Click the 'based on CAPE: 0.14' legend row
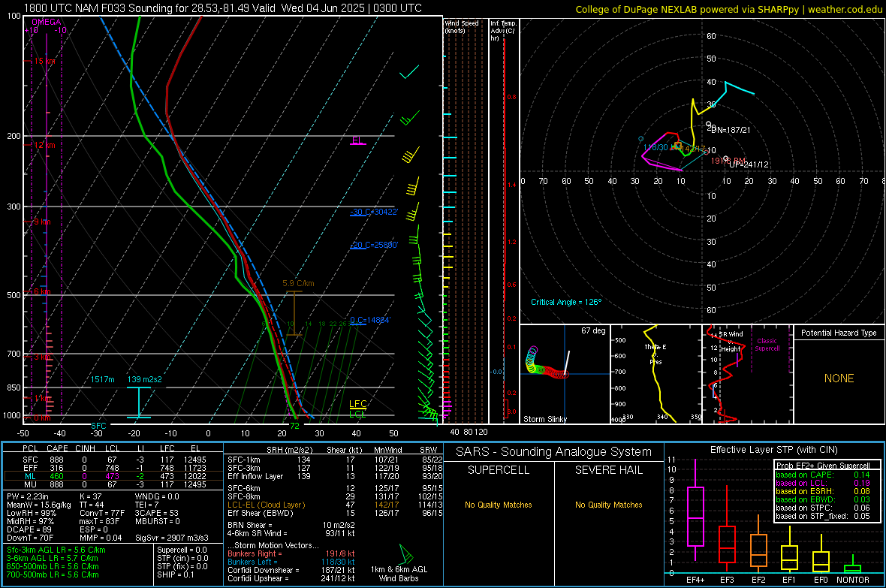This screenshot has height=588, width=886. click(823, 475)
